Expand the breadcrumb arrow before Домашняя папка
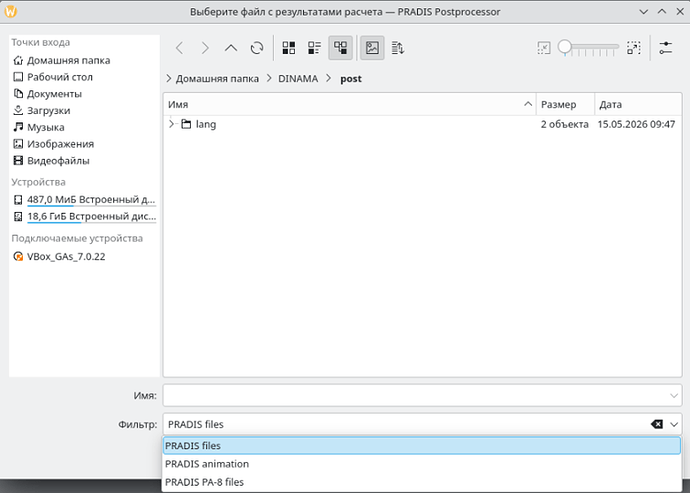 pos(169,79)
